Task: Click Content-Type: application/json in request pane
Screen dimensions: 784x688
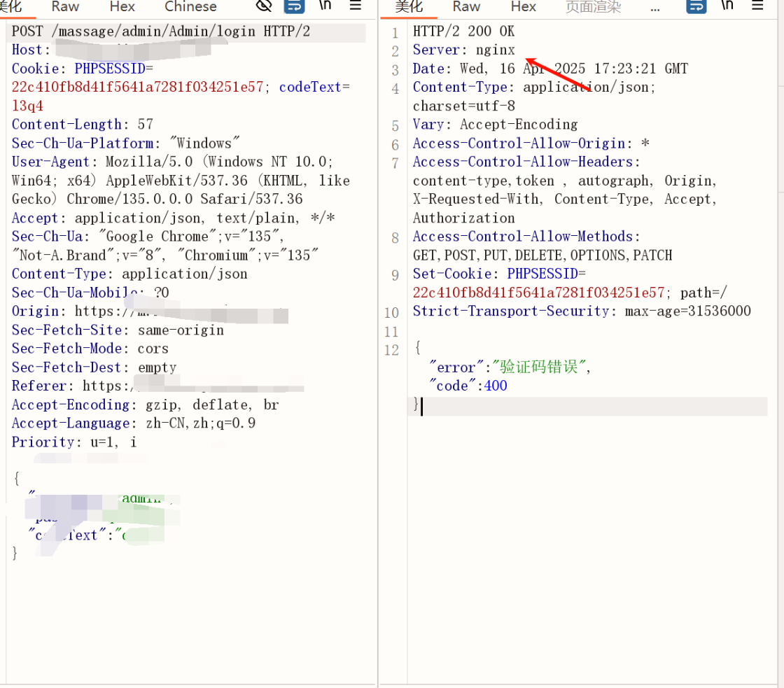Action: [129, 274]
